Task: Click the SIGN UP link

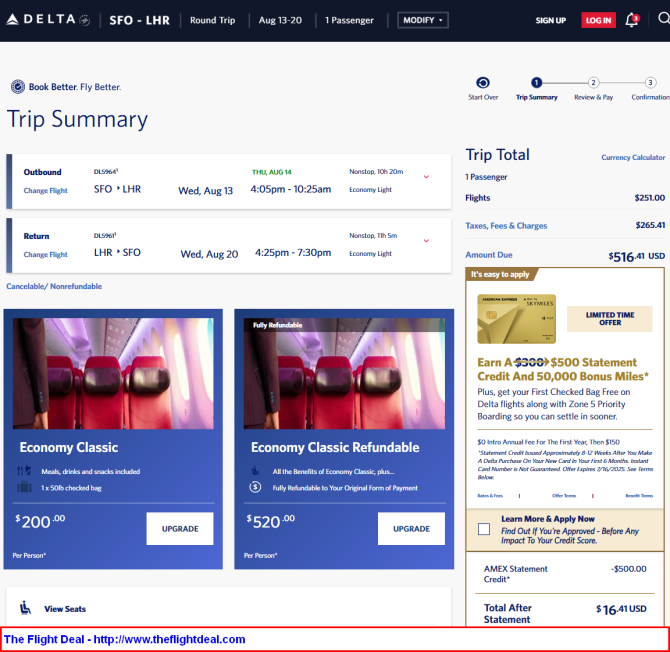Action: coord(550,20)
